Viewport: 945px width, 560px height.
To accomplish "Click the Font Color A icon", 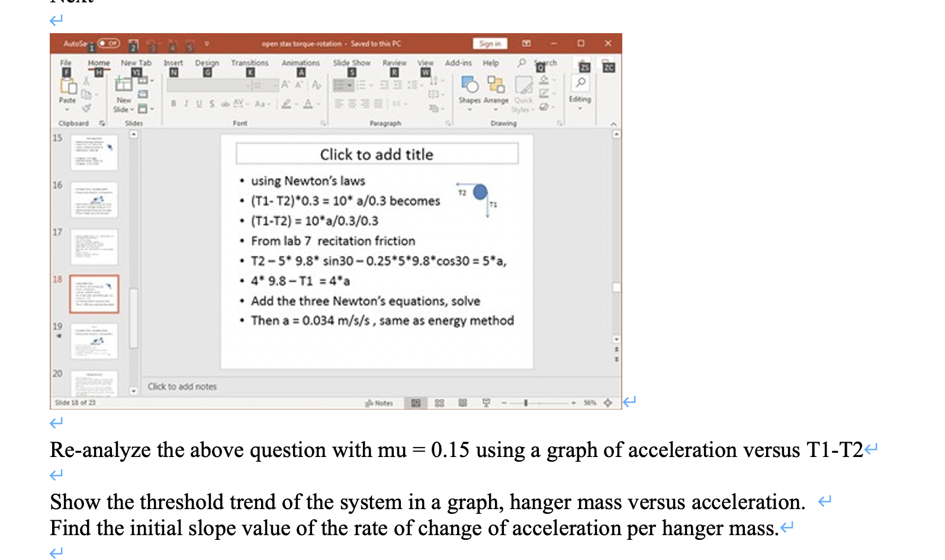I will click(308, 104).
